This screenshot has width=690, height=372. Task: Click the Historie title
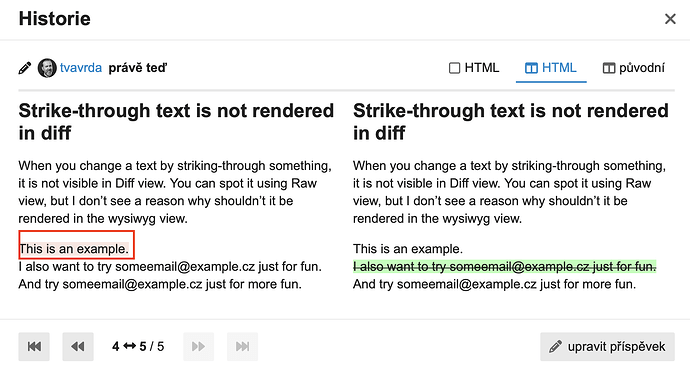55,19
